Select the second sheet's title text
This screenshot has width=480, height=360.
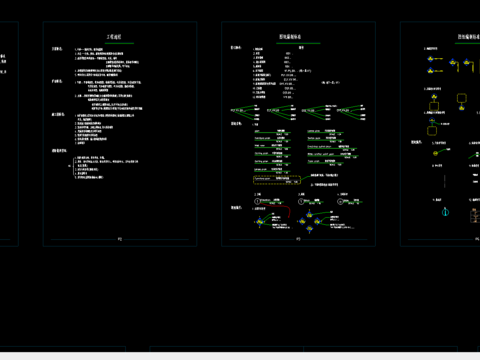click(x=114, y=37)
